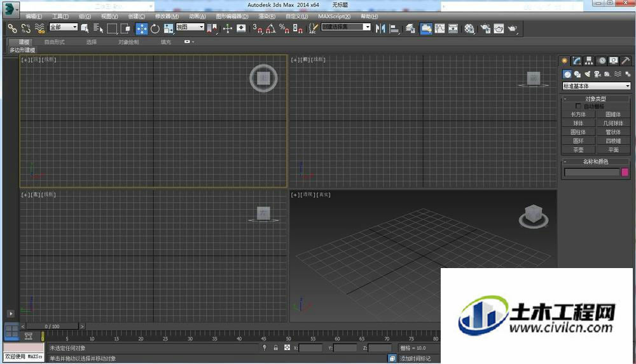Activate the Select Object tool
The image size is (636, 364).
click(x=85, y=29)
